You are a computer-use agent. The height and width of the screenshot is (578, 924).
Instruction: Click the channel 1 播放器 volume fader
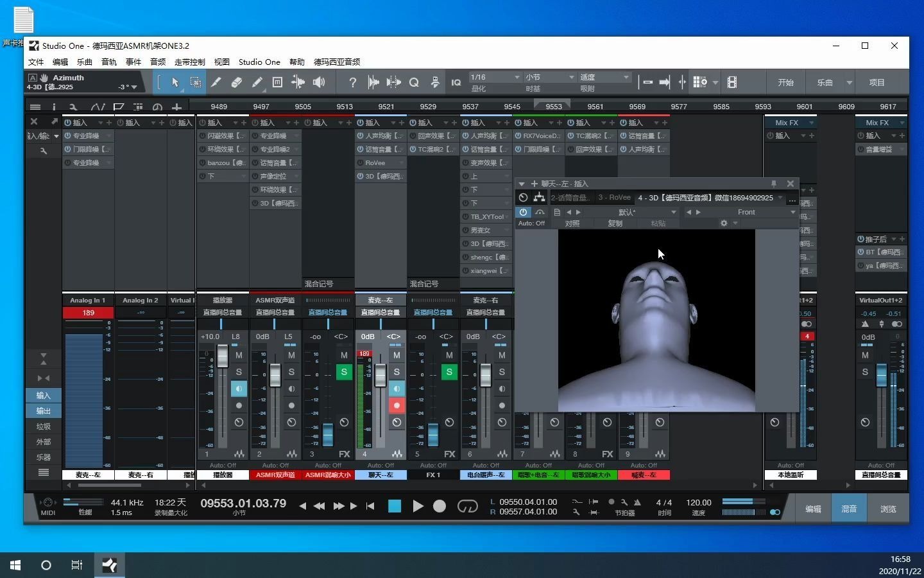coord(222,356)
